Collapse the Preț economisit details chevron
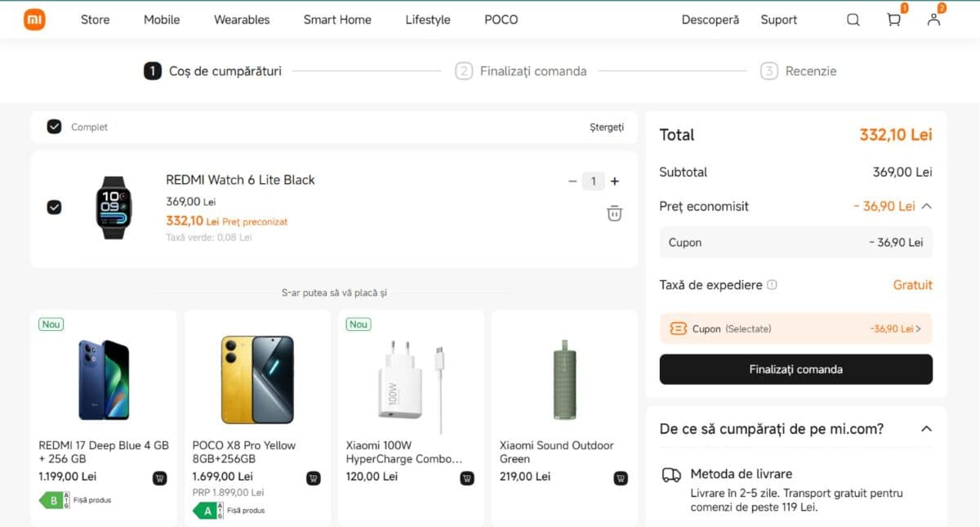This screenshot has height=527, width=980. (926, 207)
